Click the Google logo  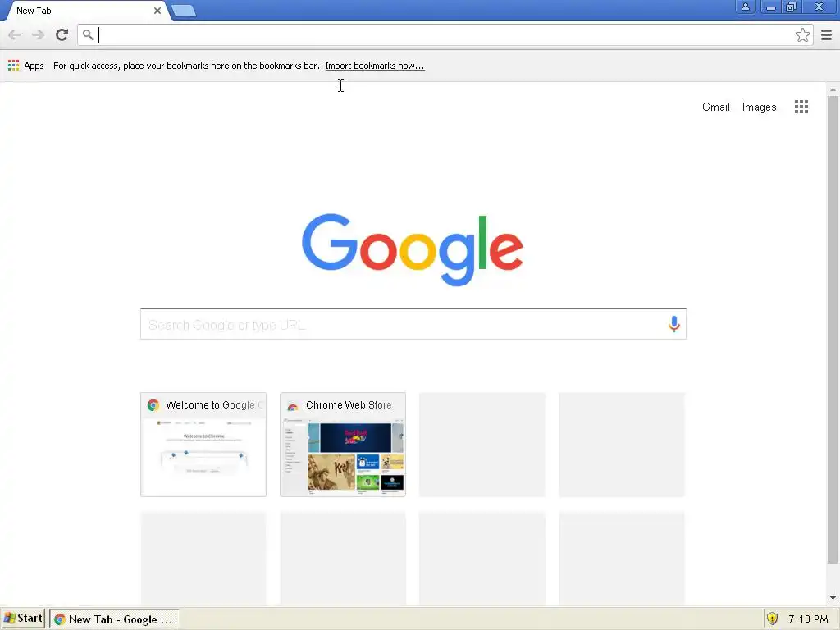click(413, 249)
